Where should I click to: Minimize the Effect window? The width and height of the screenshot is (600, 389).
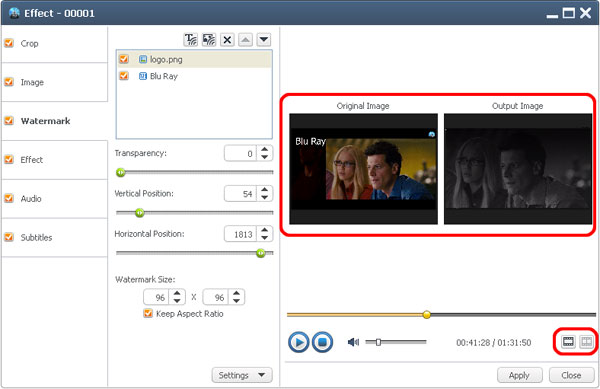[552, 15]
